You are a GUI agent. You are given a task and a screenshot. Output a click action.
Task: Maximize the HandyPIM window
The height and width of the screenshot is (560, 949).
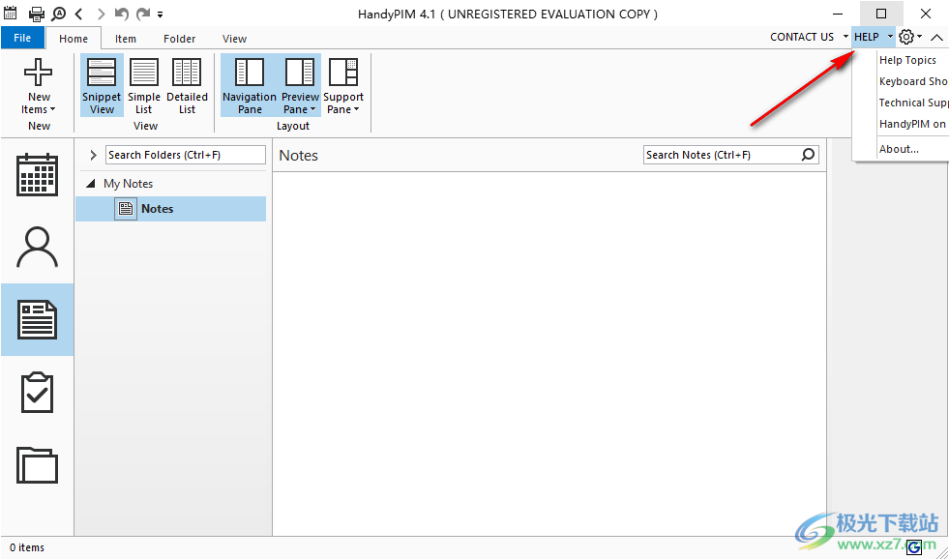pyautogui.click(x=881, y=14)
